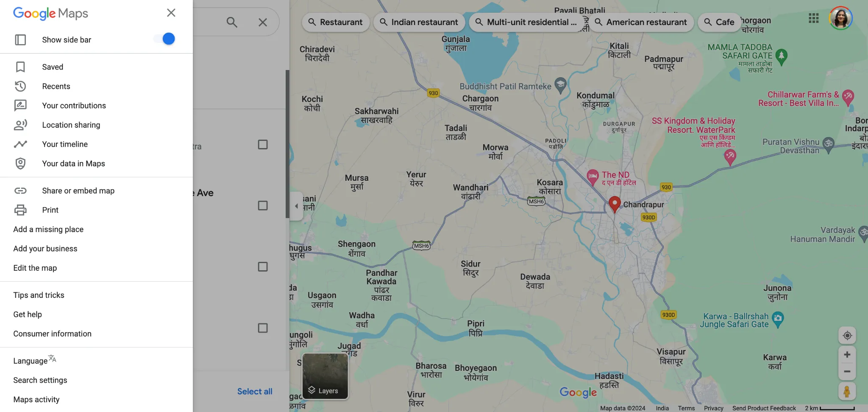Viewport: 868px width, 412px height.
Task: Open the Layers map view switcher
Action: coord(325,376)
